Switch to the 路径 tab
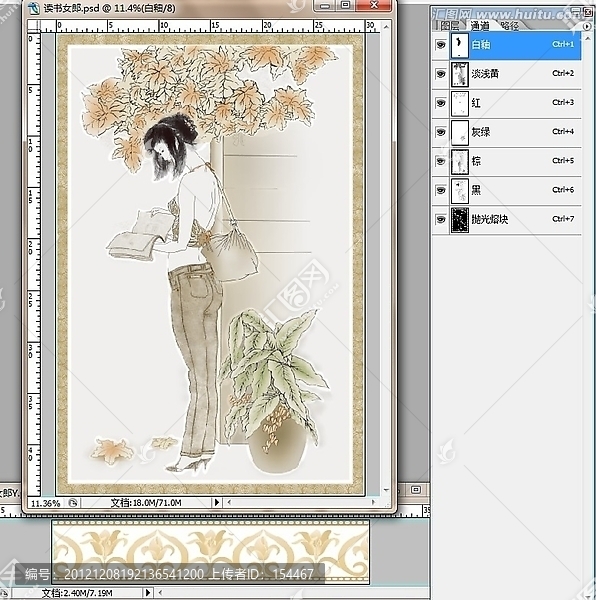 [x=510, y=26]
